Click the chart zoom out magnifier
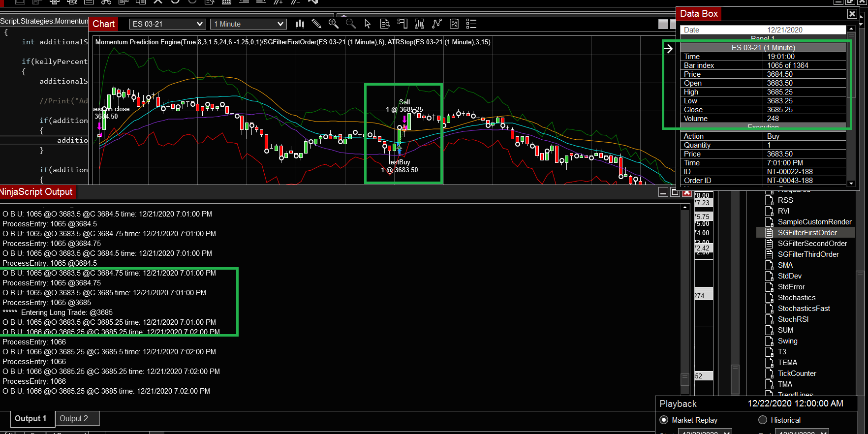Image resolution: width=868 pixels, height=434 pixels. [351, 24]
